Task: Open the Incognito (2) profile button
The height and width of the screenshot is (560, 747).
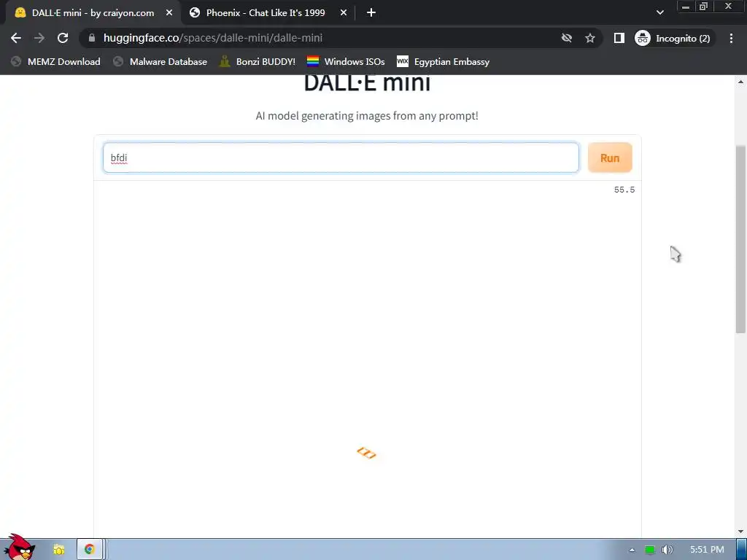Action: [673, 38]
